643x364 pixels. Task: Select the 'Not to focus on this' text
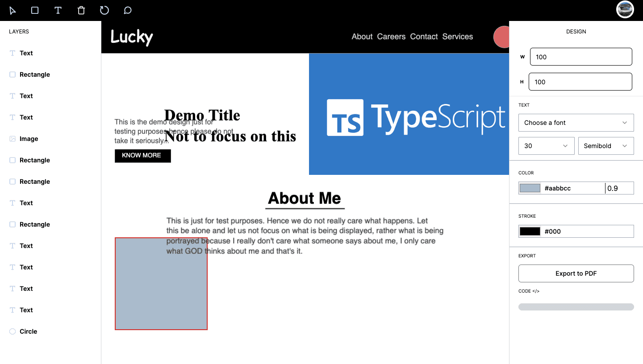click(x=230, y=136)
